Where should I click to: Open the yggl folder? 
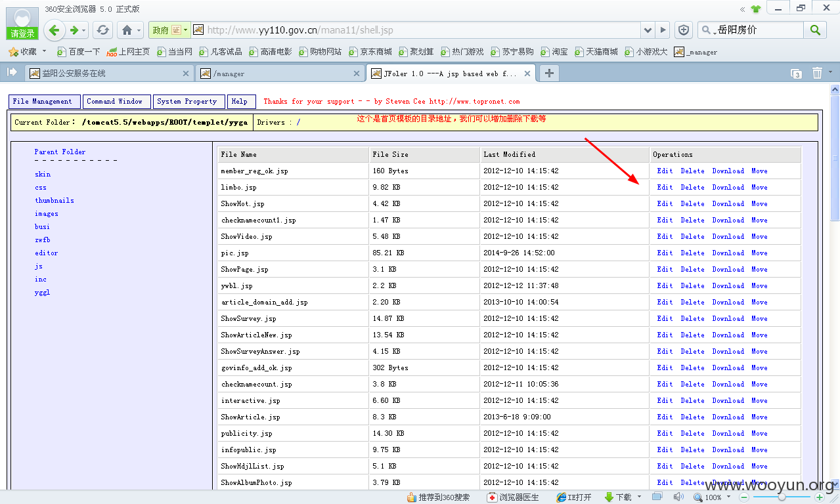pos(43,292)
